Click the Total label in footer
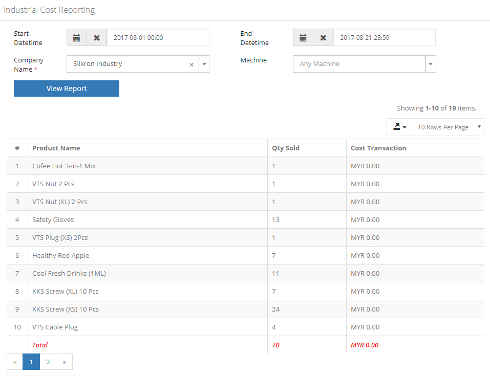Image resolution: width=490 pixels, height=376 pixels. click(40, 345)
